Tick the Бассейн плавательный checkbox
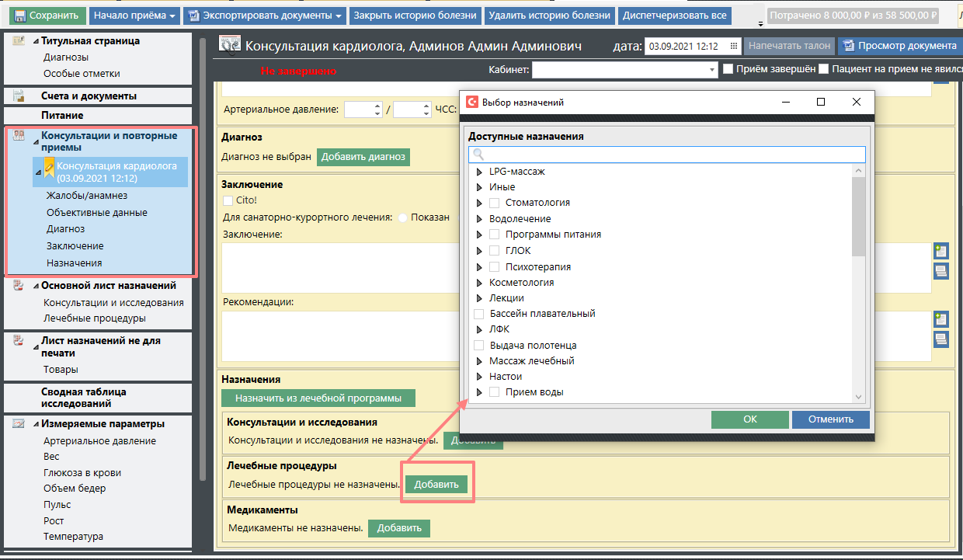The image size is (963, 560). pos(479,314)
